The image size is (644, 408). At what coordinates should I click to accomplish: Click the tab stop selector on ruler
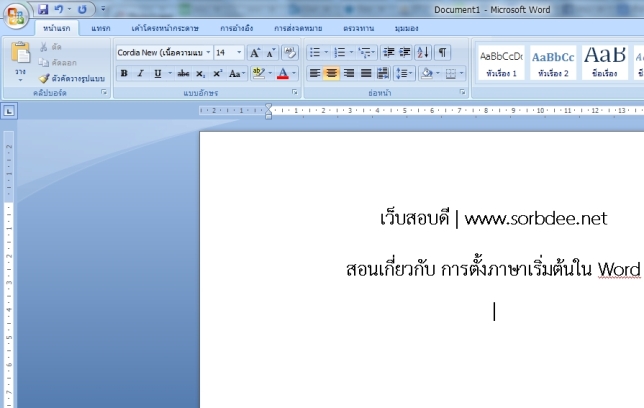coord(9,111)
